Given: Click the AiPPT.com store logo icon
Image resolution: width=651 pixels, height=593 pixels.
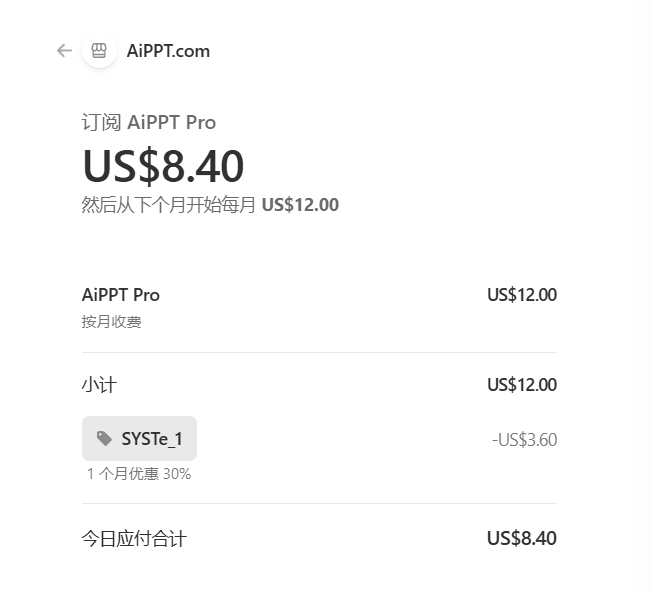Looking at the screenshot, I should [x=99, y=51].
